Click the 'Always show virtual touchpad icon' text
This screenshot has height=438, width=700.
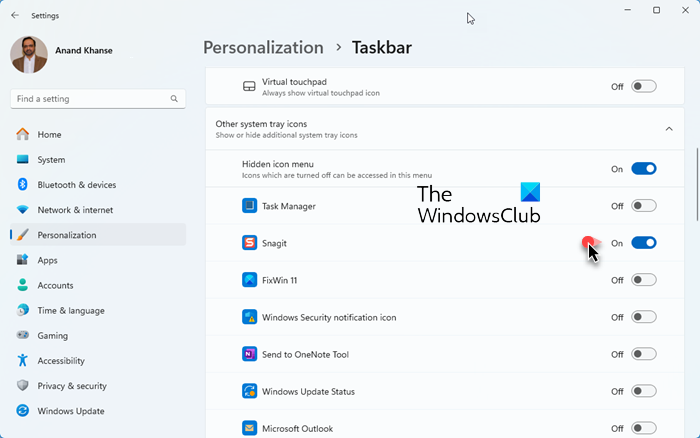tap(321, 93)
